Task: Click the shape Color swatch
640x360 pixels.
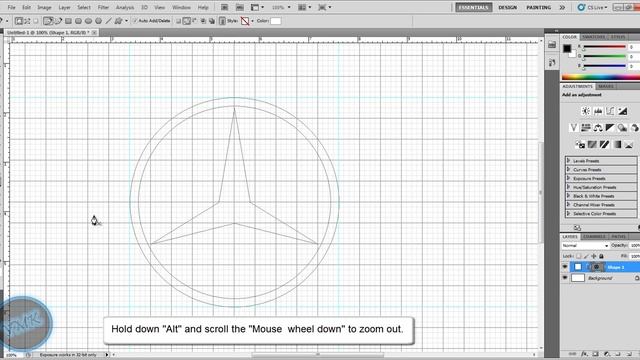Action: click(276, 21)
